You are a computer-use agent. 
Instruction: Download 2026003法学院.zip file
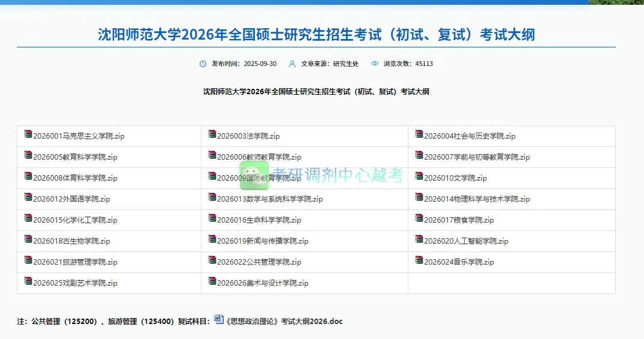point(248,136)
